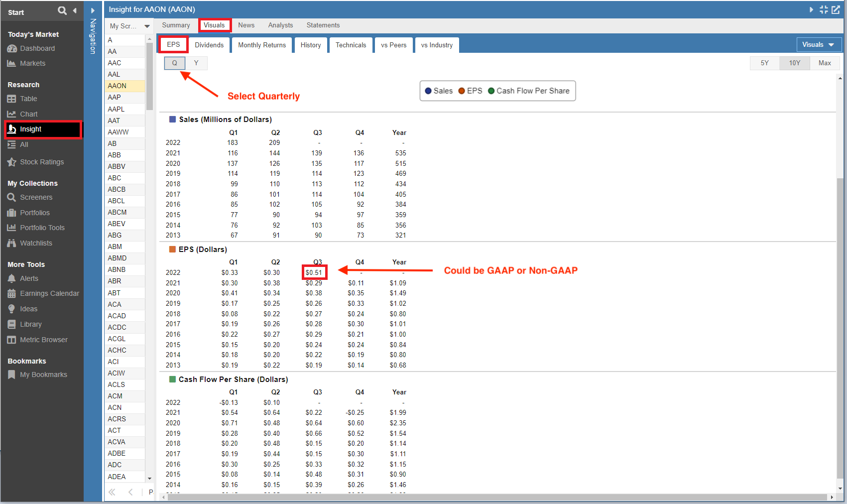Open the Ideas lightbulb icon

pyautogui.click(x=12, y=309)
